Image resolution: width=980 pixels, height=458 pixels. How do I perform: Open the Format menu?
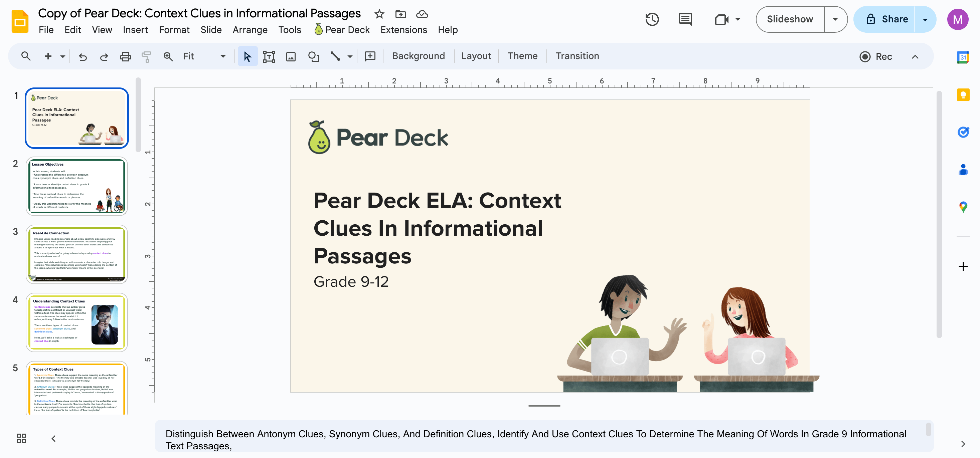174,30
